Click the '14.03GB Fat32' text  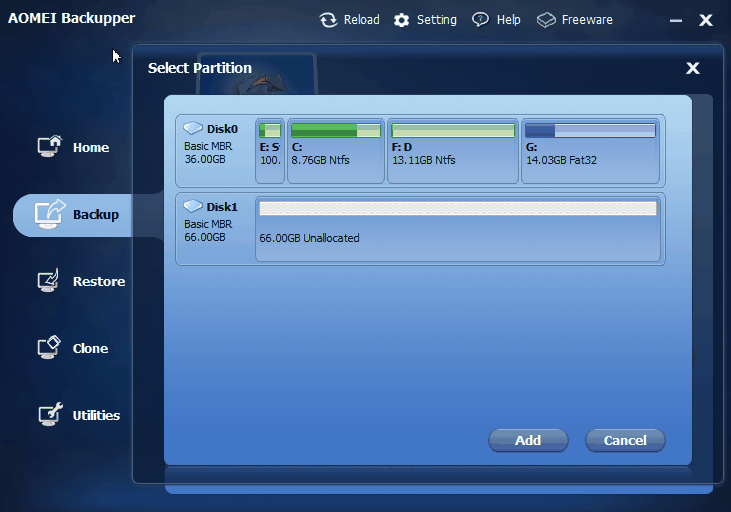click(561, 160)
